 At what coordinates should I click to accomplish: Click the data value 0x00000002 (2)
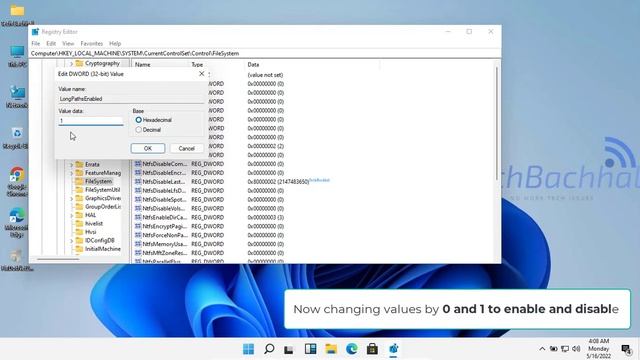pos(266,146)
